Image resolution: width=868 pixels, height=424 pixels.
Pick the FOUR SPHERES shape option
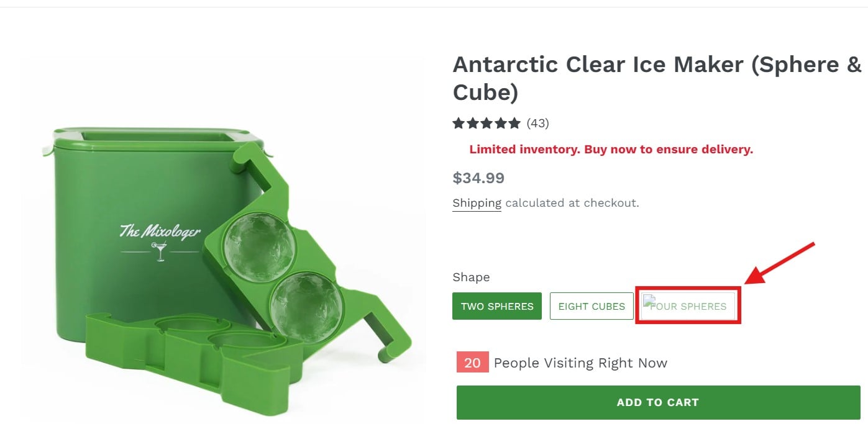pyautogui.click(x=688, y=306)
